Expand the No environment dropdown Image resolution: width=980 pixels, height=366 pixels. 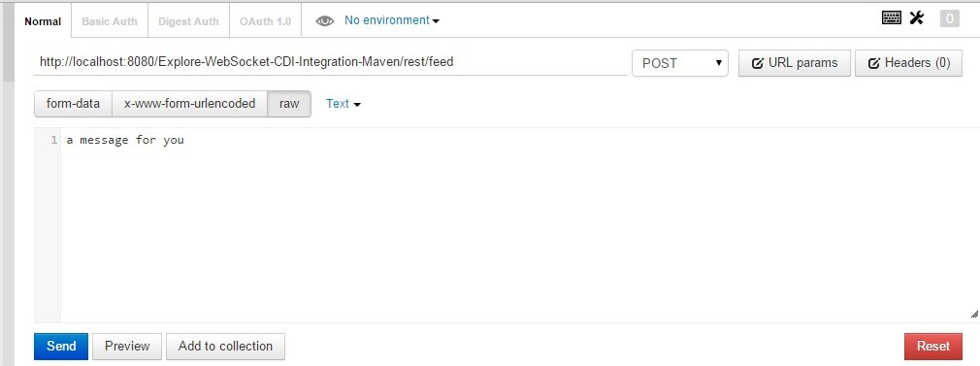point(392,20)
